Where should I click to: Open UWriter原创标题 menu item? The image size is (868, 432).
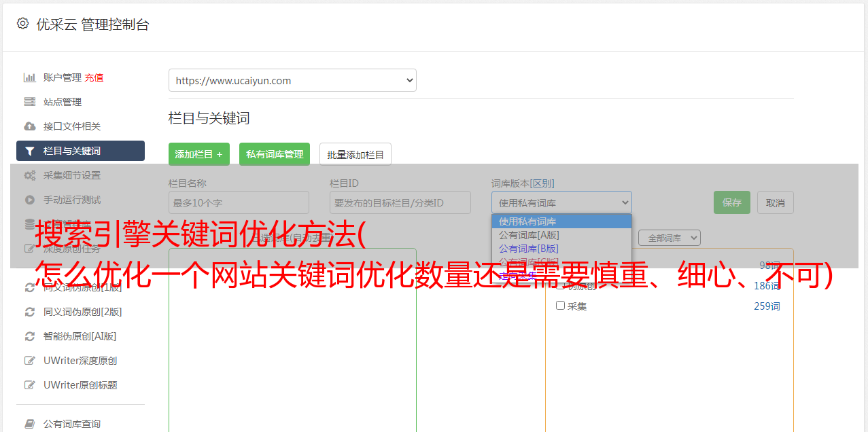(x=80, y=385)
